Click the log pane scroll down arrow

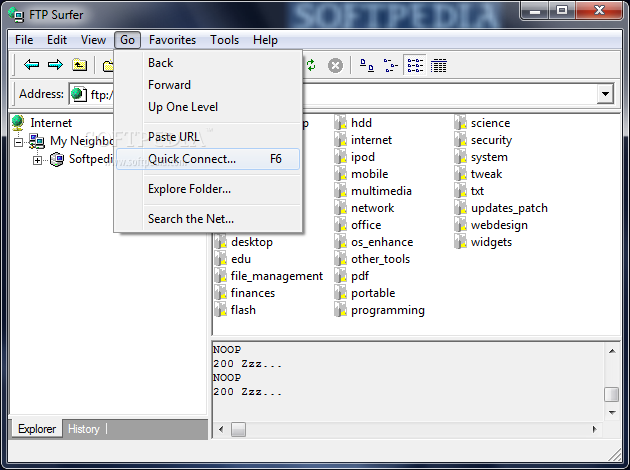[612, 413]
